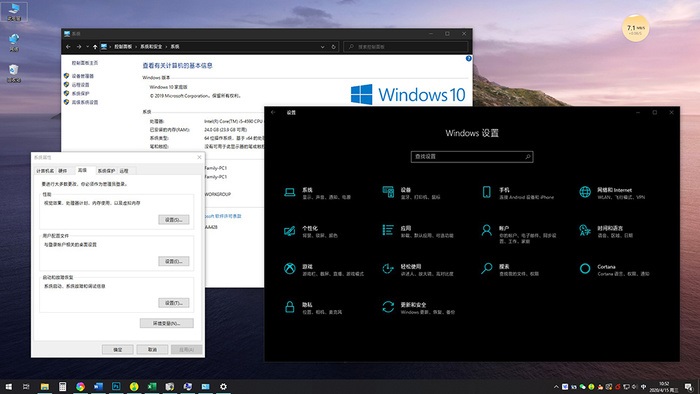Switch to 硬件 tab in 系统属性
Viewport: 700px width, 394px height.
coord(63,171)
